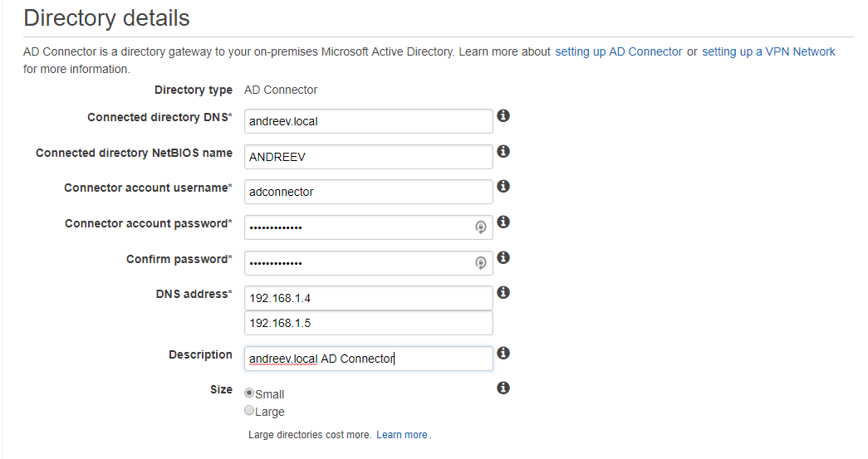The image size is (868, 459).
Task: Click info icon beside NetBIOS name field
Action: coord(503,151)
